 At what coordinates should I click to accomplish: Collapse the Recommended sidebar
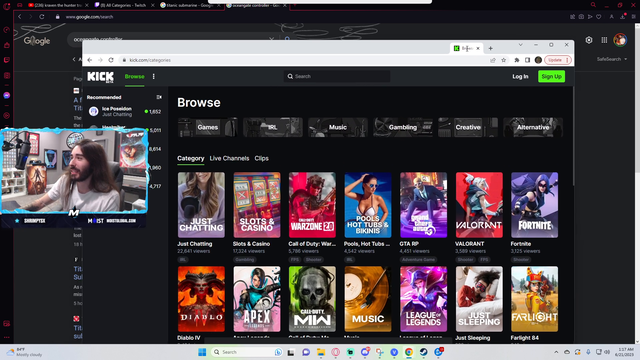tap(159, 97)
